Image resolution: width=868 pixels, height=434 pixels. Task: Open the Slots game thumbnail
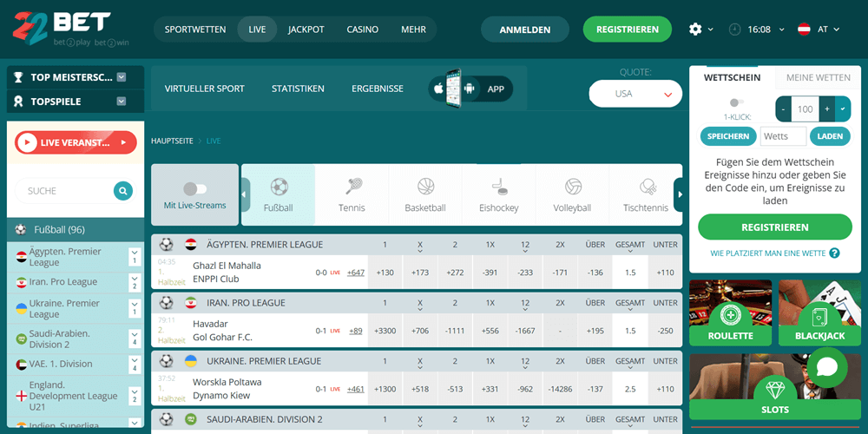point(775,386)
